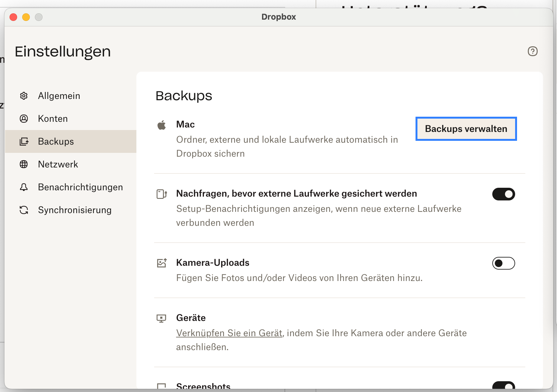Click the Geräte monitor icon
Image resolution: width=557 pixels, height=392 pixels.
[x=161, y=318]
